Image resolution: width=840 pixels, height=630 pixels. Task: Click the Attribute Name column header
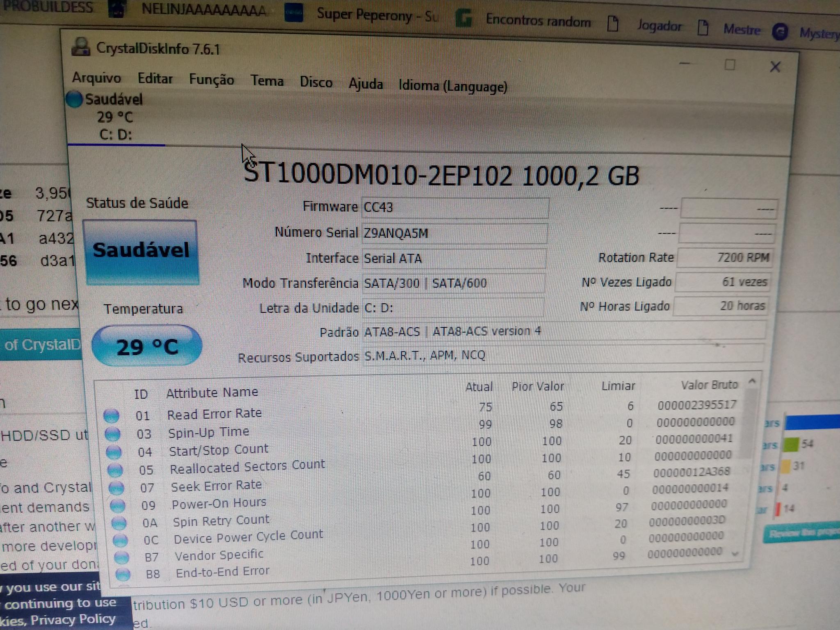[212, 393]
